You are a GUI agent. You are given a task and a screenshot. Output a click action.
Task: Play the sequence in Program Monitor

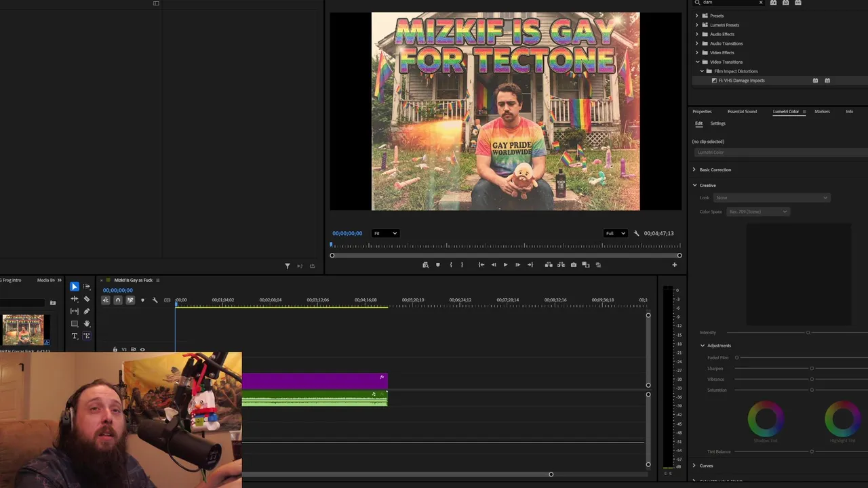pyautogui.click(x=505, y=265)
